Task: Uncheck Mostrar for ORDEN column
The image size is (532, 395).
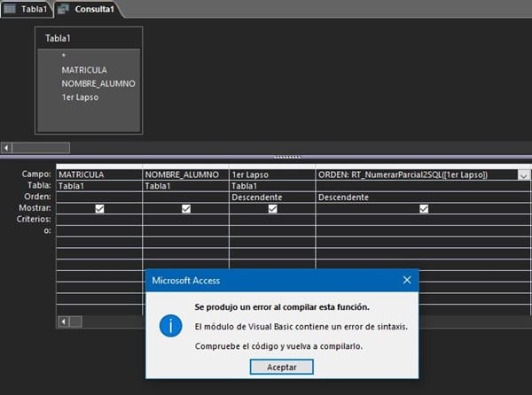Action: [424, 208]
